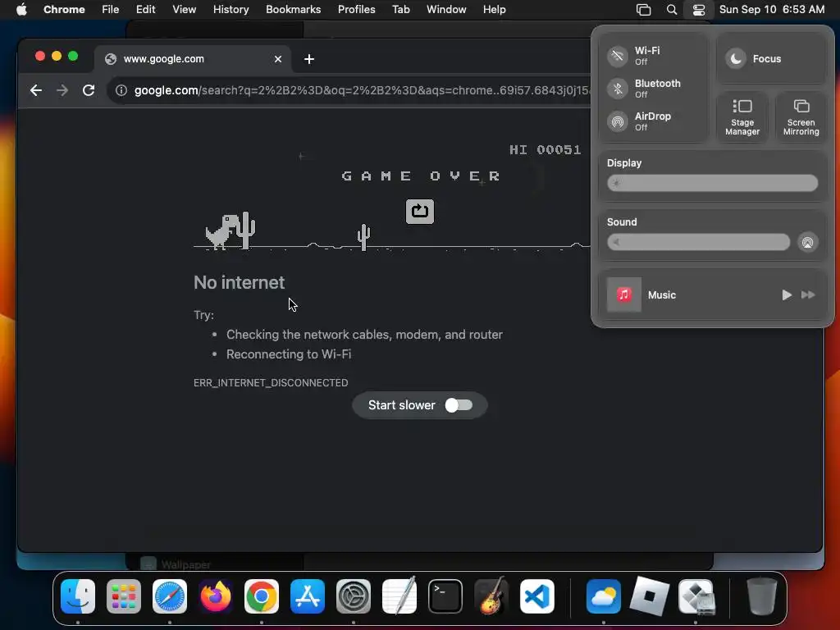Adjust the Display brightness slider
The width and height of the screenshot is (840, 630).
pyautogui.click(x=712, y=183)
